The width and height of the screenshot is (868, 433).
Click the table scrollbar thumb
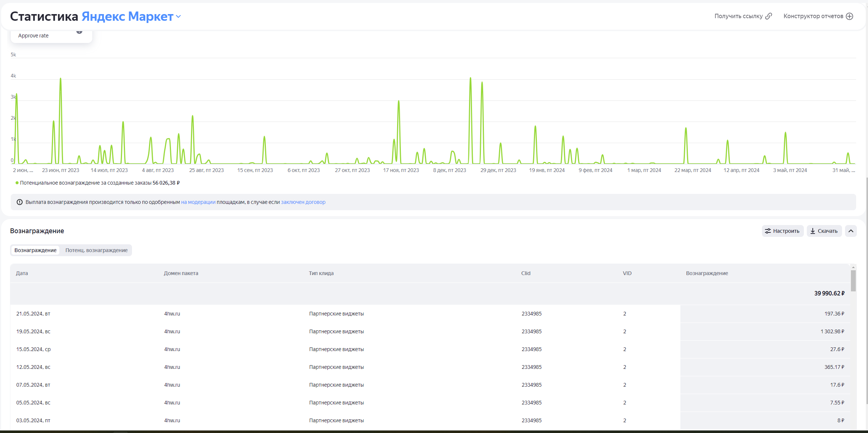point(853,280)
